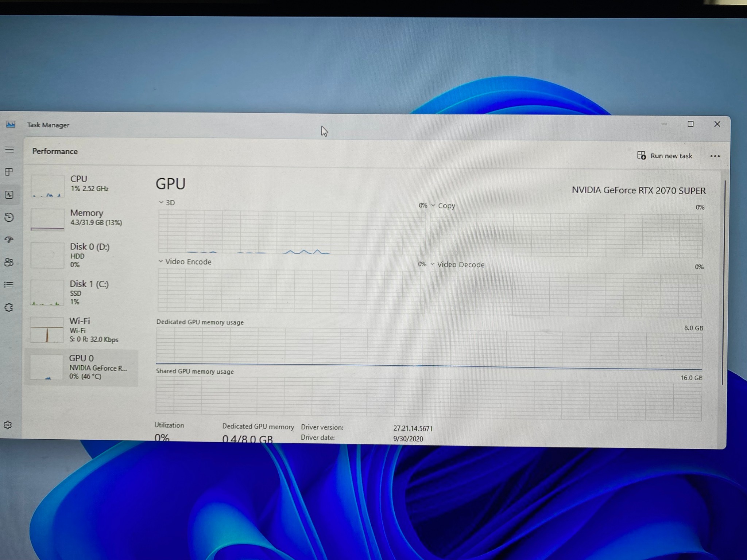
Task: Maximize the Task Manager window
Action: [x=690, y=124]
